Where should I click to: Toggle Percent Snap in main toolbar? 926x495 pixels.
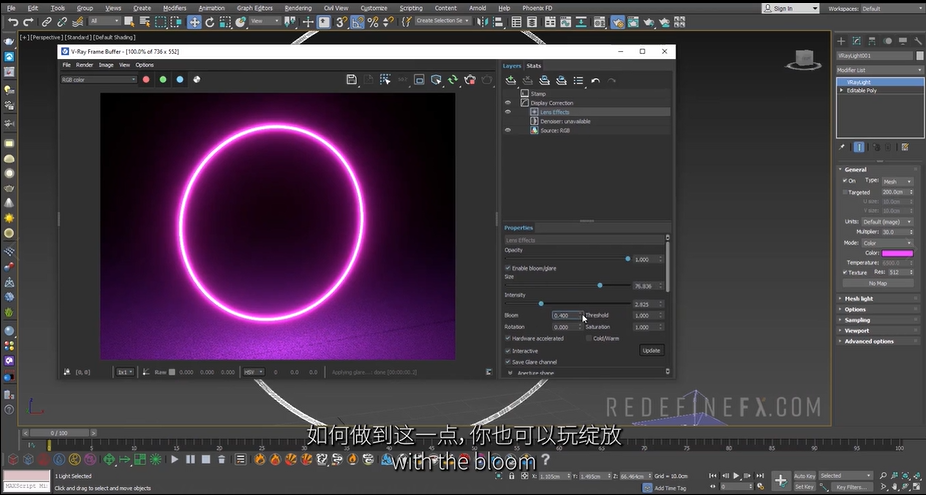tap(373, 22)
